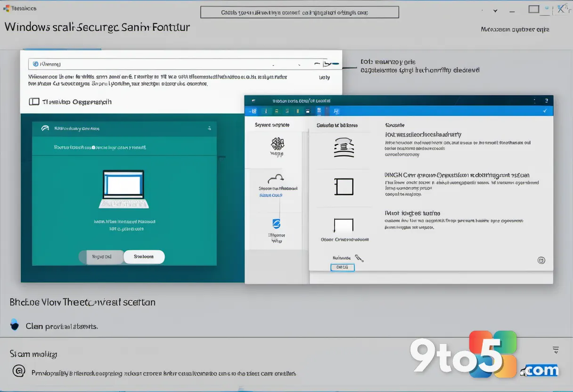
Task: Click the small blue-outlined button below pencil
Action: click(x=342, y=268)
